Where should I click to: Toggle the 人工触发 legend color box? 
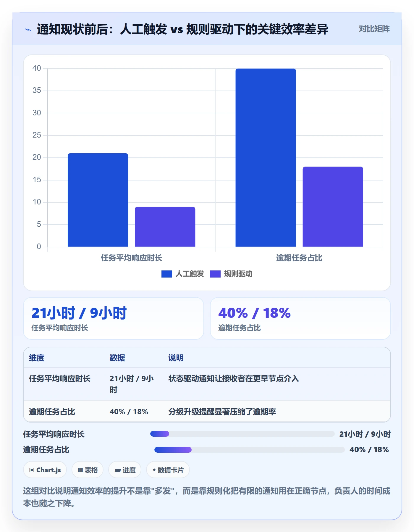click(166, 274)
